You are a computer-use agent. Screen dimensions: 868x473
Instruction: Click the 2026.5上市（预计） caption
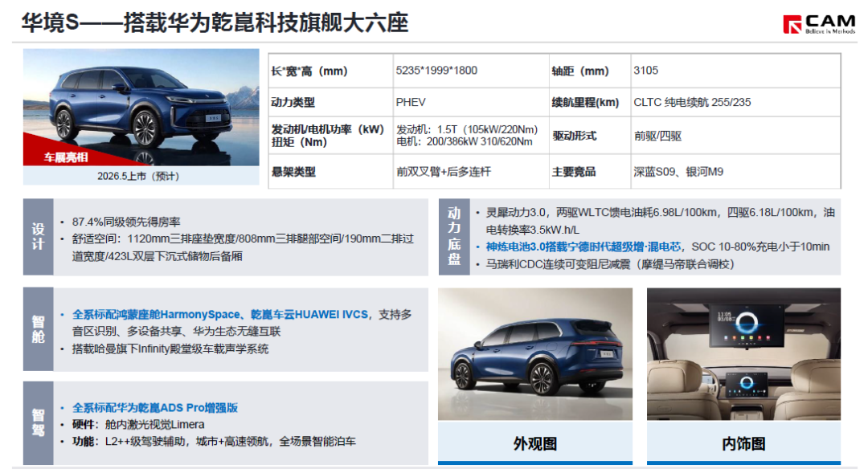pos(138,176)
